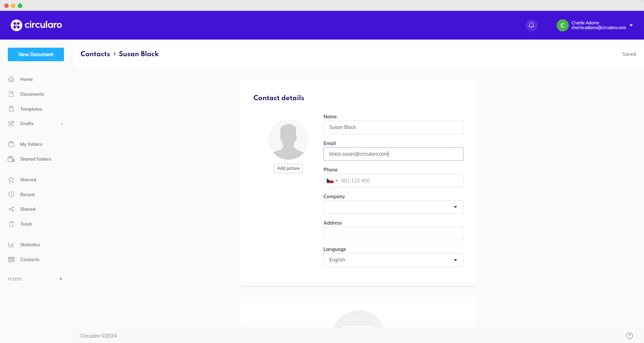Open the Documents section
The image size is (644, 343).
point(32,94)
